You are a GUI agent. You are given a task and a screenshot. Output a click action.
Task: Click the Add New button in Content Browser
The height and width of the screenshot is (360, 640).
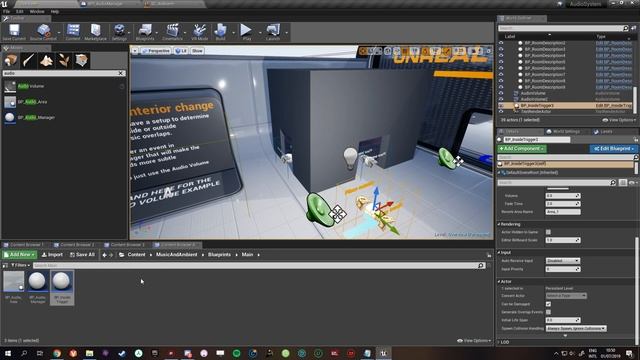pos(19,255)
